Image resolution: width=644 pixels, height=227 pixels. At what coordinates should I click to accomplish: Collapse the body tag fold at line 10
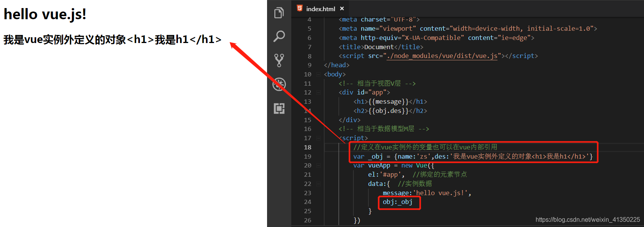(318, 75)
